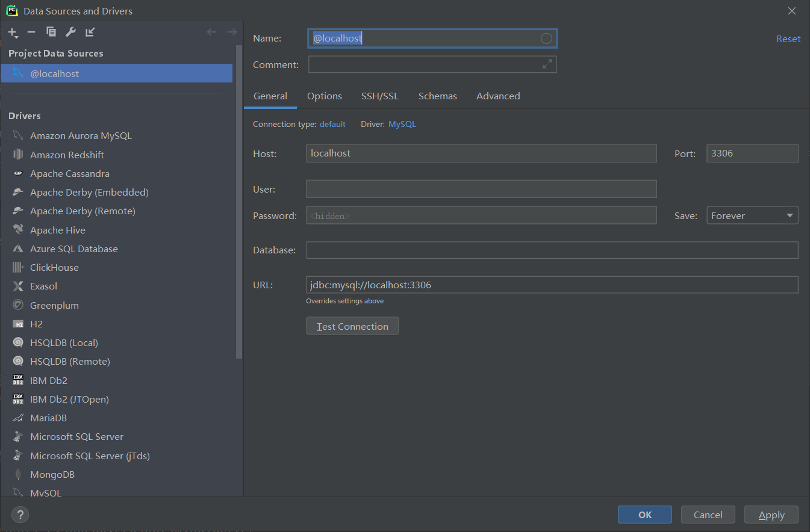This screenshot has width=810, height=532.
Task: Click the Reset link
Action: tap(788, 39)
